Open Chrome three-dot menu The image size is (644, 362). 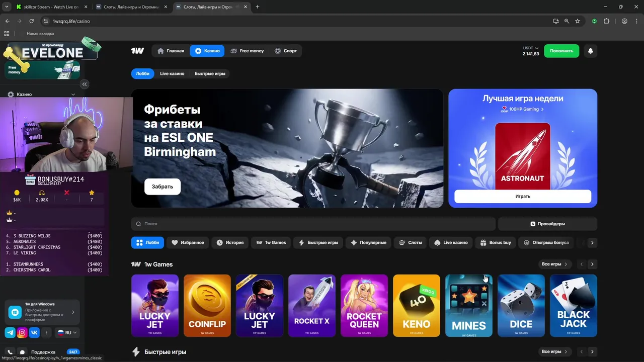[x=636, y=21]
